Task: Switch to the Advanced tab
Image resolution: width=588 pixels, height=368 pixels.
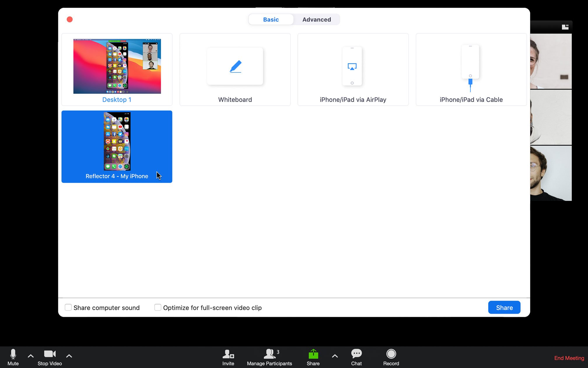Action: pyautogui.click(x=317, y=19)
